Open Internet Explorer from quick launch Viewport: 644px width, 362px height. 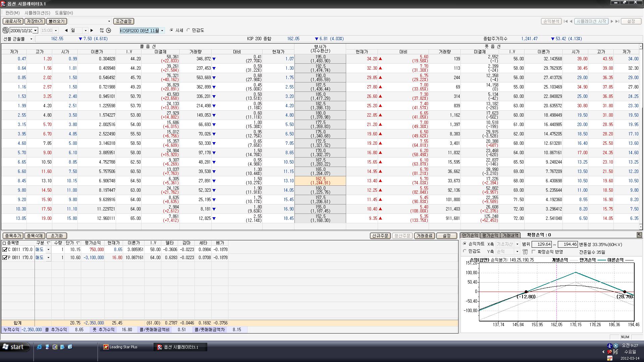point(39,347)
